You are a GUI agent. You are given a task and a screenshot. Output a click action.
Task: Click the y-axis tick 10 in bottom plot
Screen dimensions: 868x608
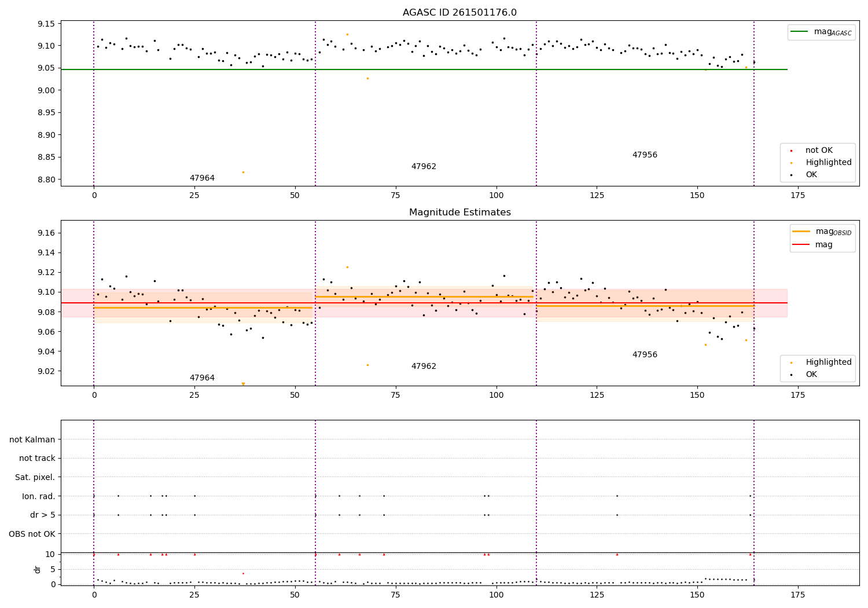(x=50, y=554)
